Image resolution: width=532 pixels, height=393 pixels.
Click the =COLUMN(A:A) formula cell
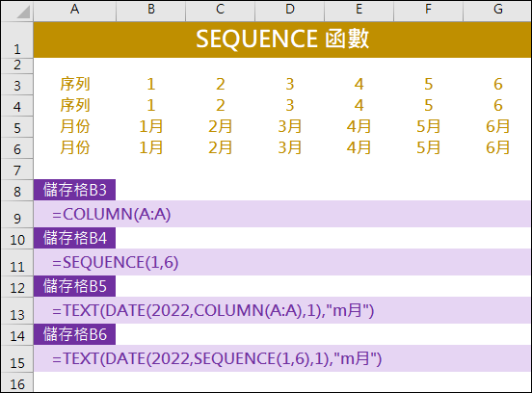click(x=282, y=214)
